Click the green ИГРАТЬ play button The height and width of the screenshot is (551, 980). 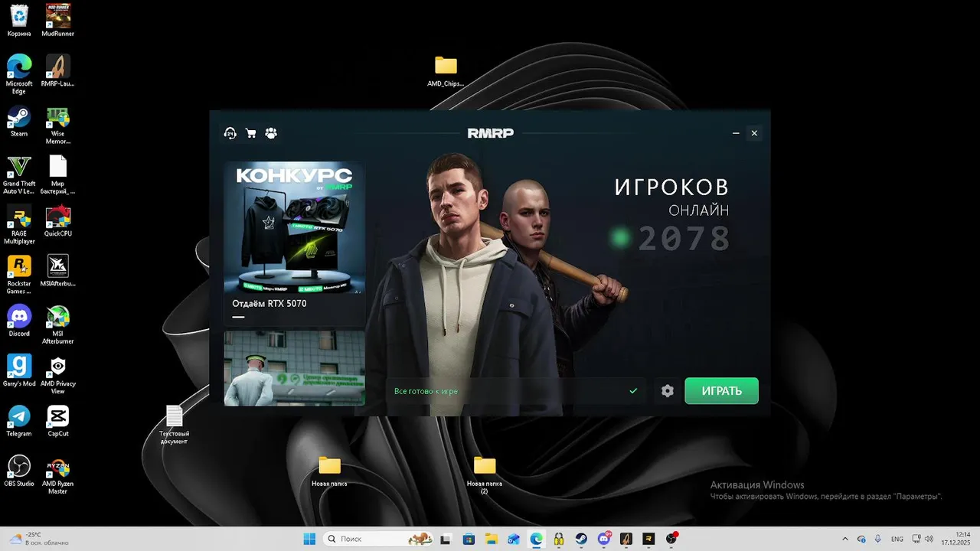721,391
